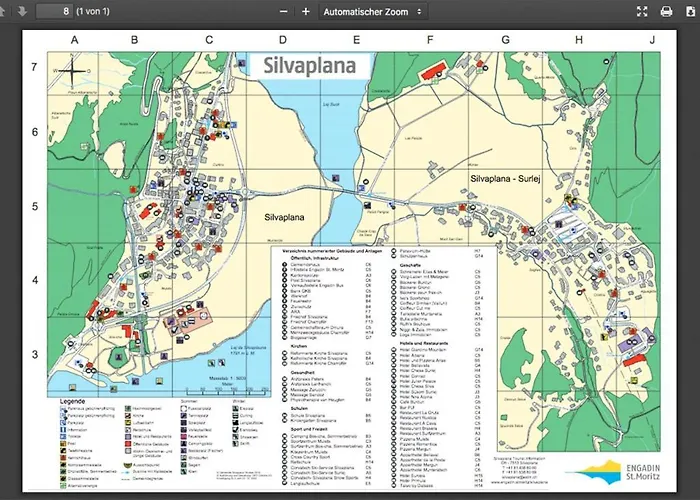The height and width of the screenshot is (500, 700).
Task: Zoom in with the plus button
Action: point(306,11)
